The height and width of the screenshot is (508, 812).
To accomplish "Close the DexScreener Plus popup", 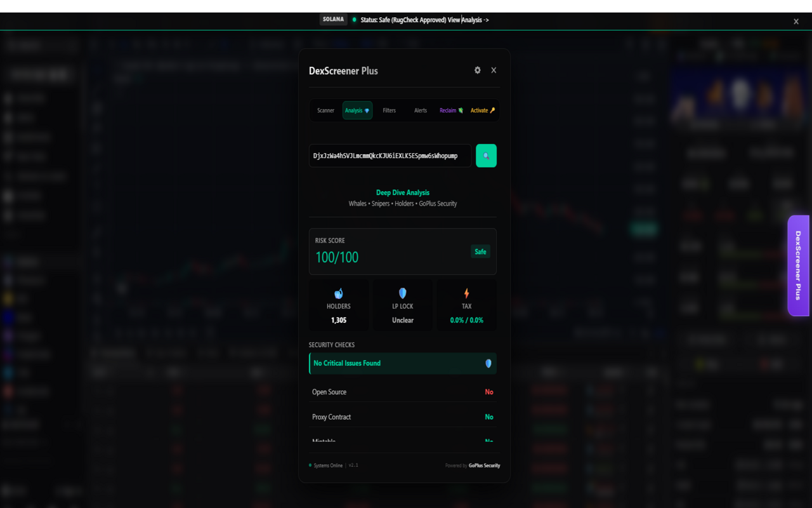I will coord(494,70).
